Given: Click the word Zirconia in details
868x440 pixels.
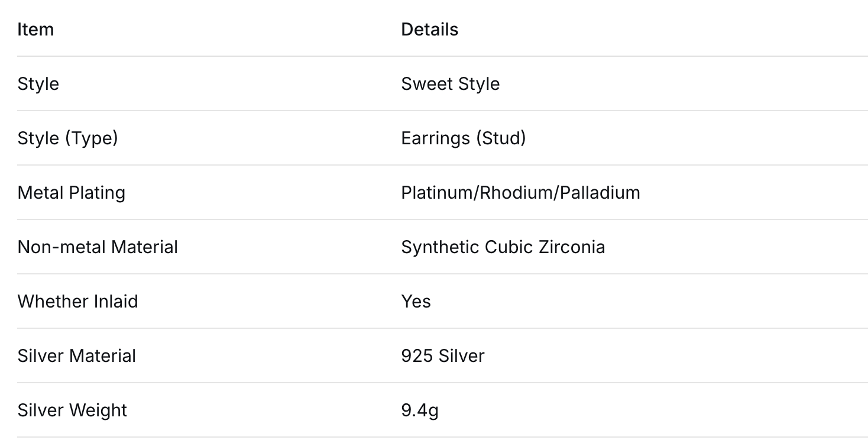Looking at the screenshot, I should point(572,247).
